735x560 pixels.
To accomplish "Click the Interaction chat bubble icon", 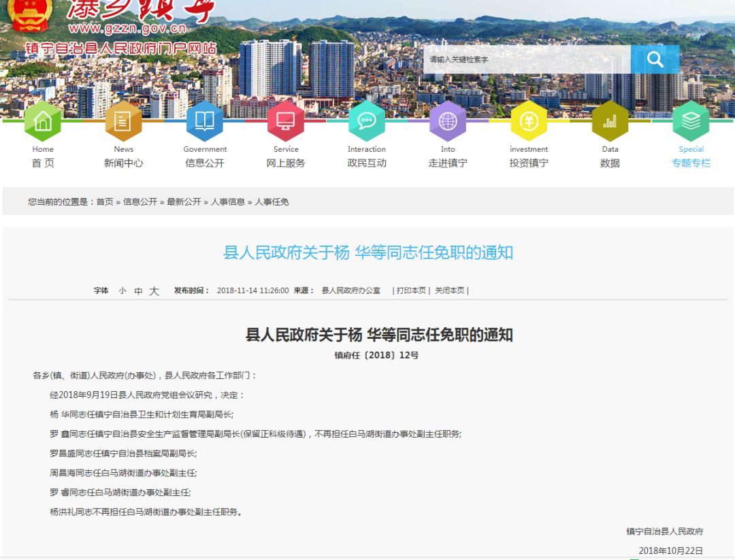I will 367,121.
